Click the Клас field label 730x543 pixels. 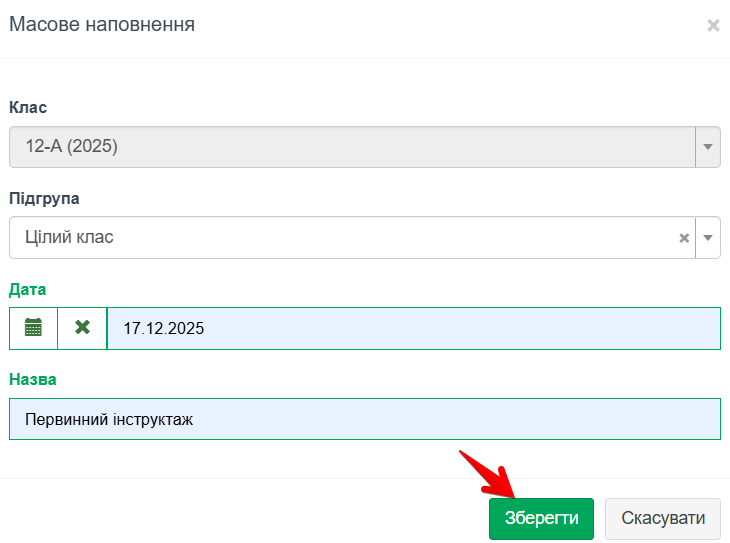28,107
